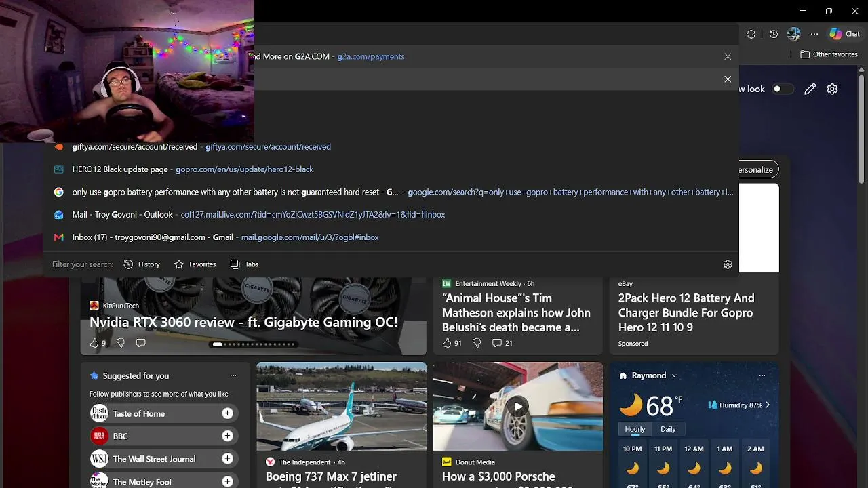Open the browser profile avatar

794,34
